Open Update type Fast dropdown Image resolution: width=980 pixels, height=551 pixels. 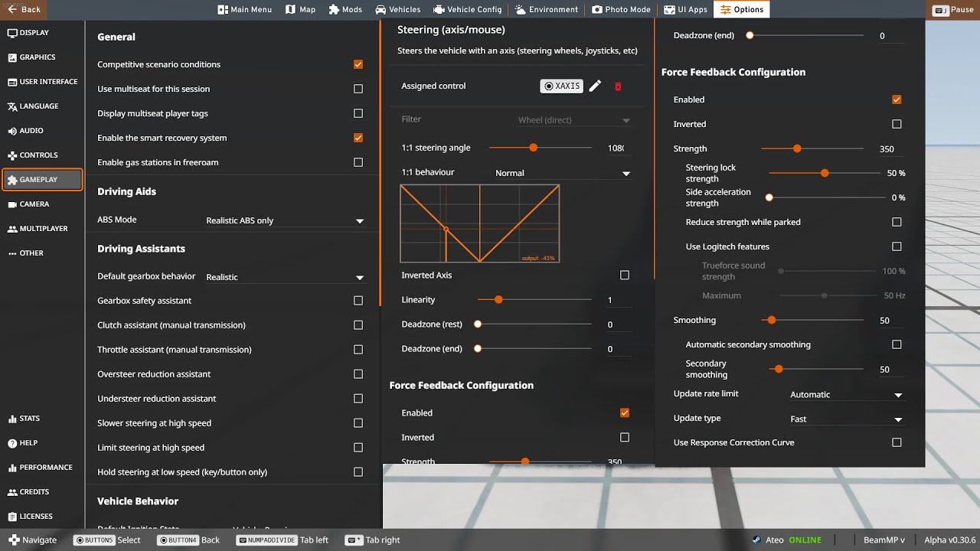click(846, 419)
